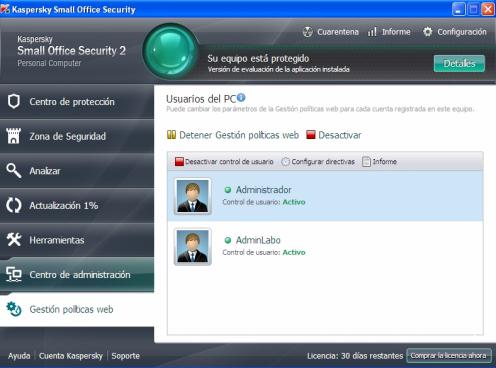The height and width of the screenshot is (368, 496).
Task: Open the Centro de protección section
Action: click(77, 102)
